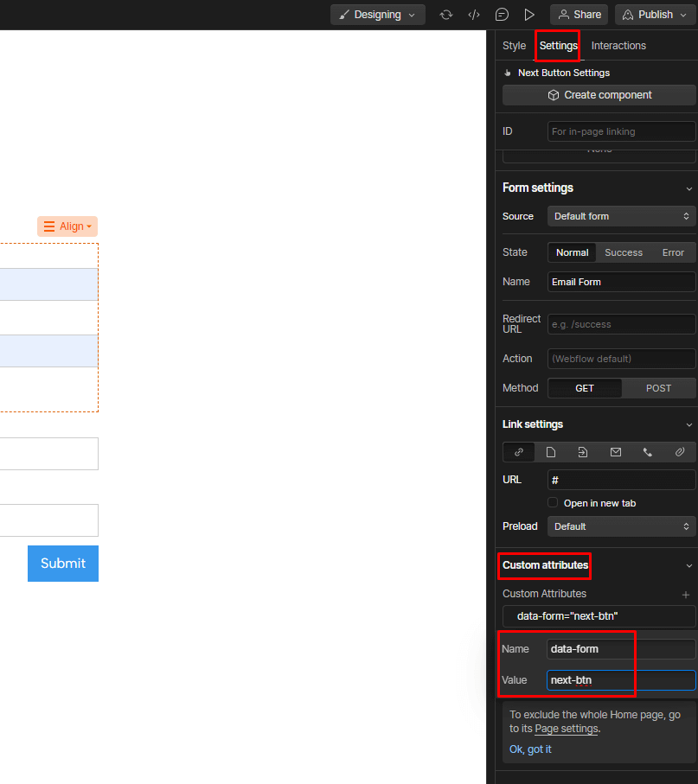
Task: Click the attribute Name field data-form
Action: coord(621,649)
